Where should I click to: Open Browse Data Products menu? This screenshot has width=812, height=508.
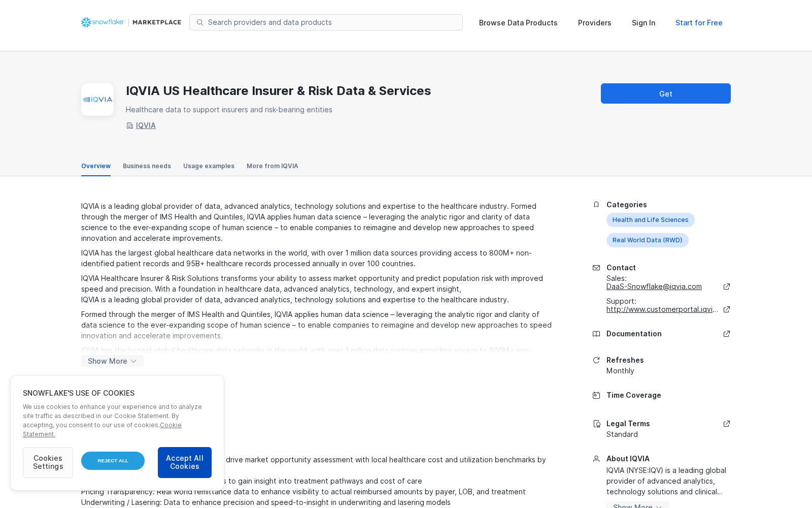(518, 23)
